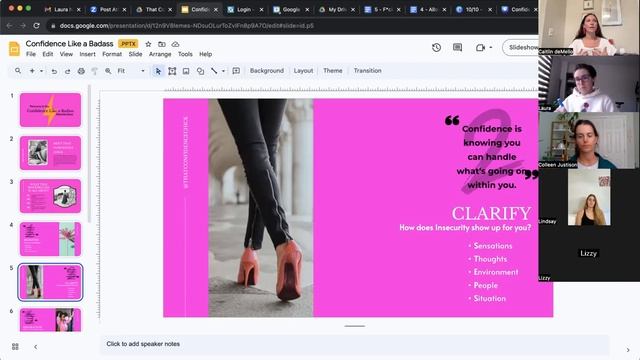Click the insert image icon

click(186, 71)
